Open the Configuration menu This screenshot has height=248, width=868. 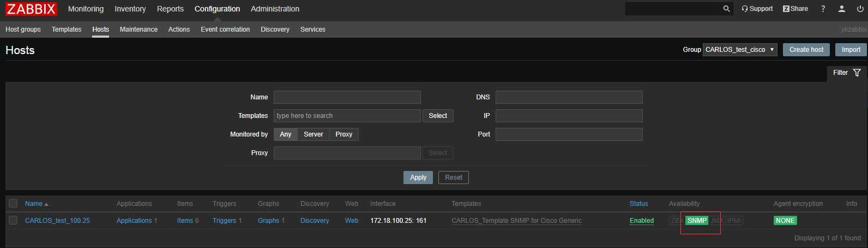217,9
